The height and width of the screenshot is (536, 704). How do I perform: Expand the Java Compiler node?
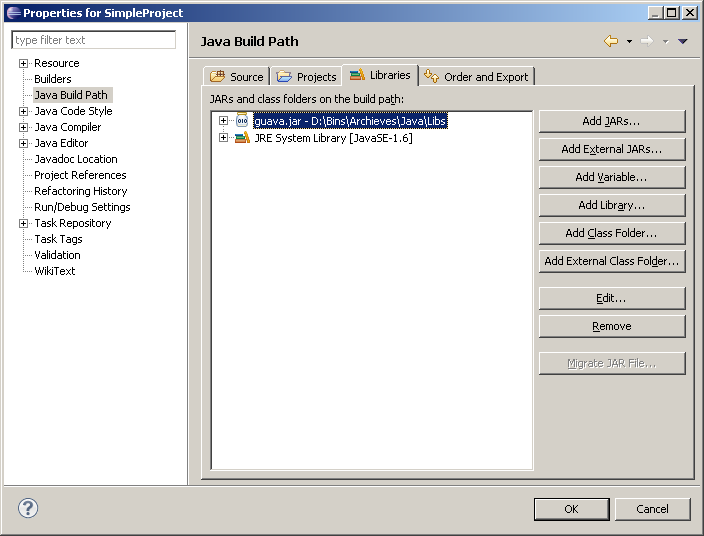[23, 127]
